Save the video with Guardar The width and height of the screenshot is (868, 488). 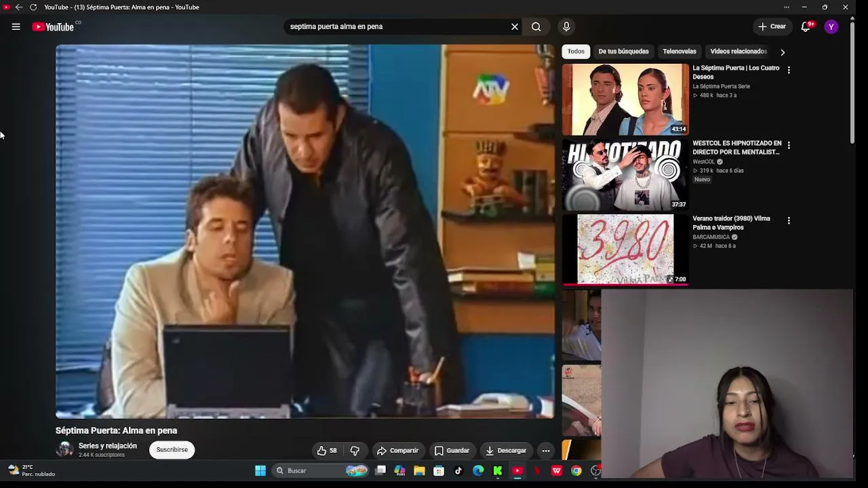click(x=452, y=451)
